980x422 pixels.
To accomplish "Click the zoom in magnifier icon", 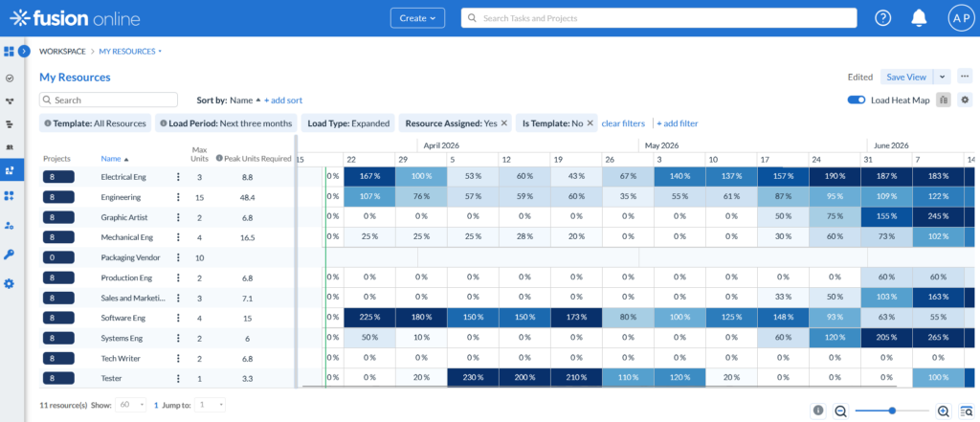I will tap(943, 411).
